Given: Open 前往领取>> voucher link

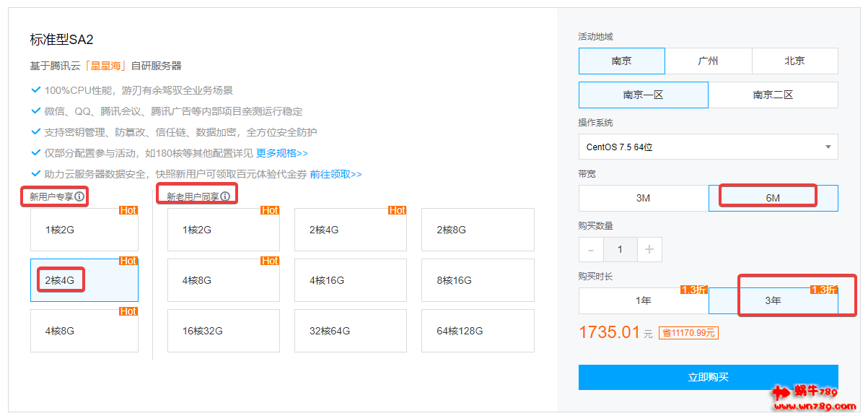Looking at the screenshot, I should pos(336,174).
